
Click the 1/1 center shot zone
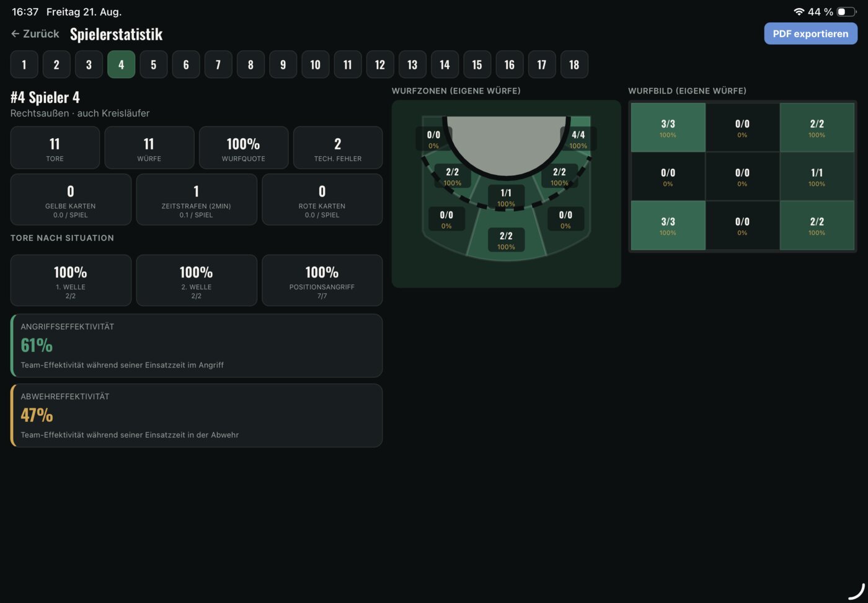[506, 197]
